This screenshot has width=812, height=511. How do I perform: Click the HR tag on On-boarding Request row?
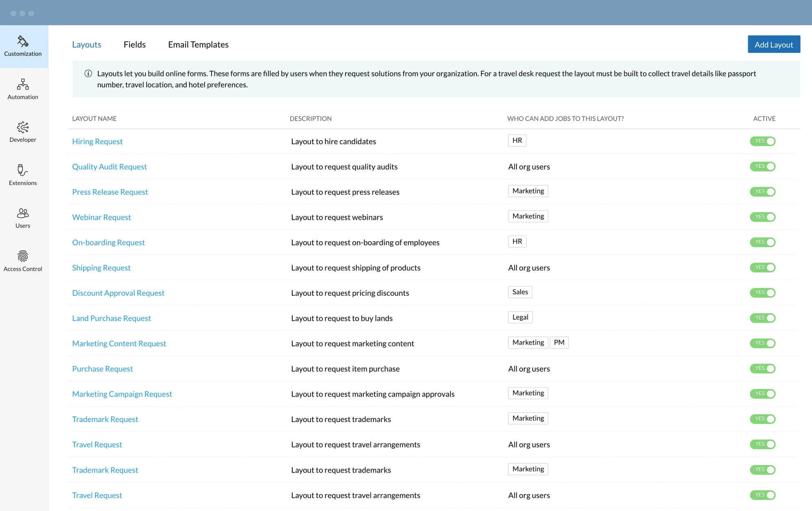[517, 242]
